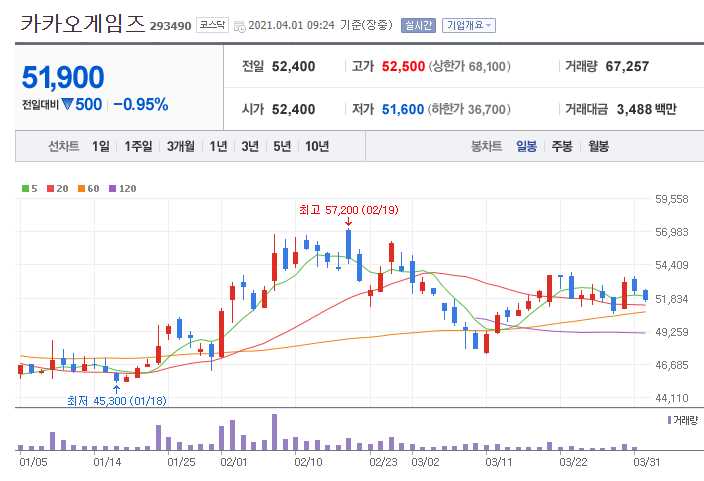Image resolution: width=704 pixels, height=481 pixels.
Task: Click the calendar icon next to the date
Action: (x=240, y=26)
